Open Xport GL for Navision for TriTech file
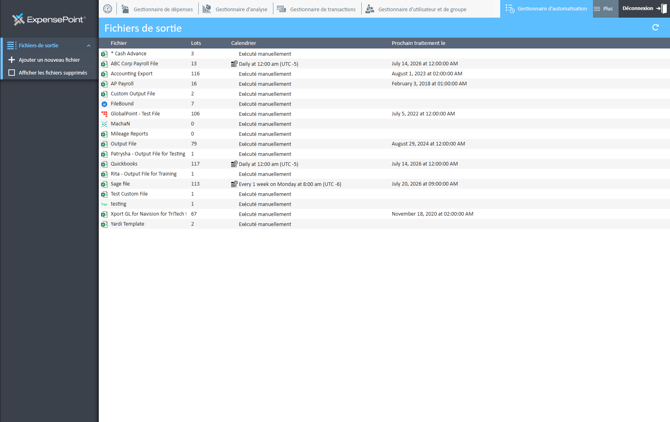Viewport: 670px width, 422px height. click(149, 214)
